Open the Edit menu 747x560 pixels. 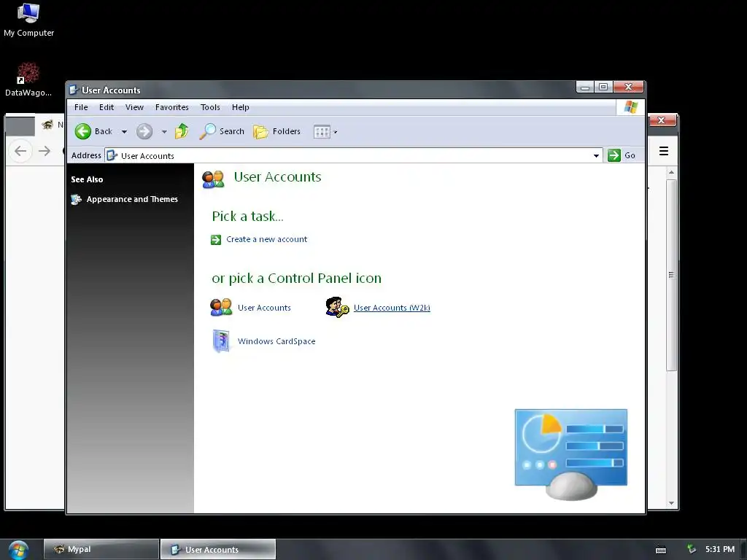click(107, 107)
